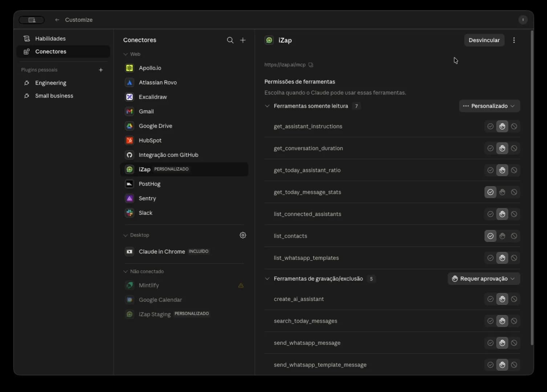547x392 pixels.
Task: Open the Personalizado permissions dropdown
Action: point(489,106)
